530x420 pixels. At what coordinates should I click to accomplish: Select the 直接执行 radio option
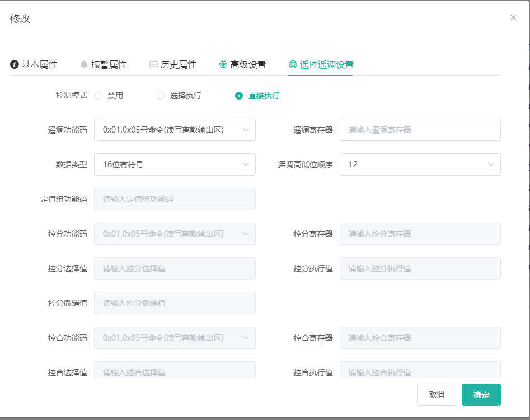[239, 96]
